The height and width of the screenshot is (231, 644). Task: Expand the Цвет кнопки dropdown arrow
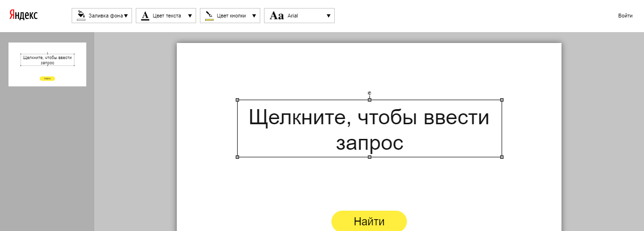[x=254, y=16]
